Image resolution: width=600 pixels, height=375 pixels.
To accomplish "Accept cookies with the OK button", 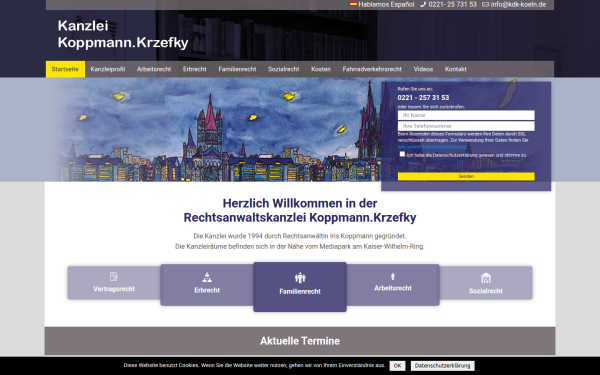I will [x=397, y=366].
